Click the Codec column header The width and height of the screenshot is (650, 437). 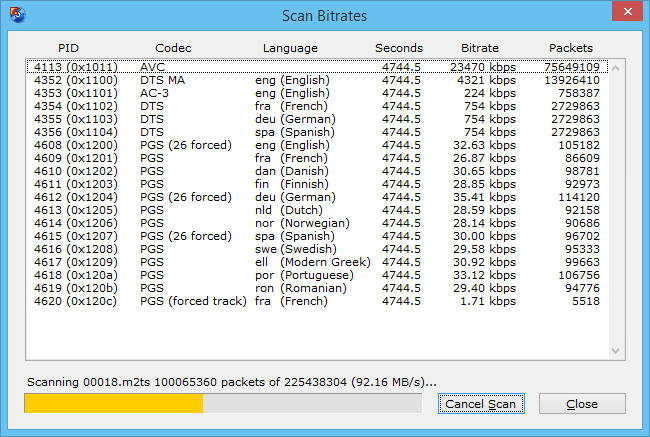[173, 48]
